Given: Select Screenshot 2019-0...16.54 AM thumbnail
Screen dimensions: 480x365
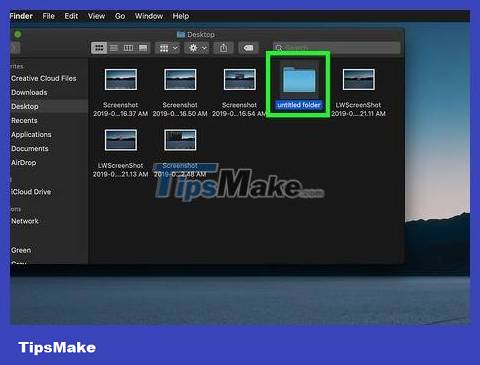Looking at the screenshot, I should [x=240, y=79].
